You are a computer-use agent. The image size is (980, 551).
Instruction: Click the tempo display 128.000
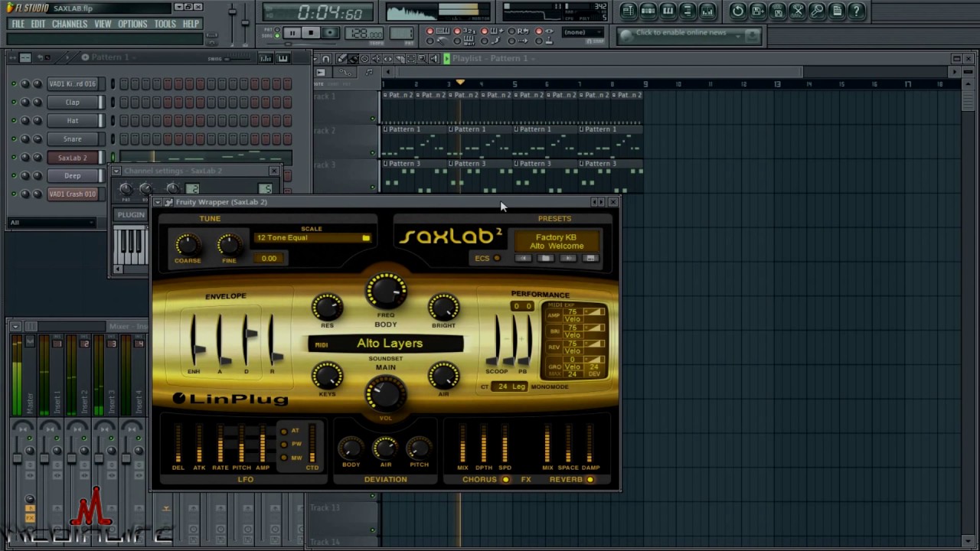point(365,34)
